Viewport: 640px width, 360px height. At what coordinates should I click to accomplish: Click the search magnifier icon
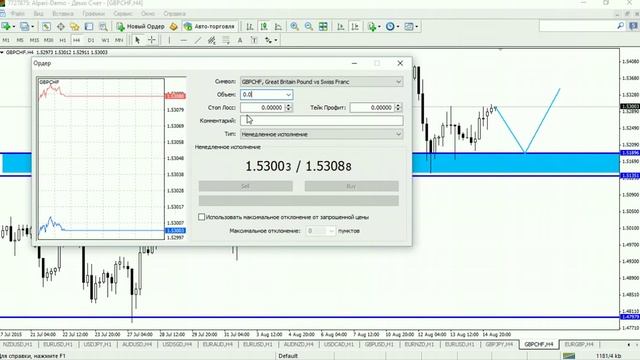click(x=620, y=26)
